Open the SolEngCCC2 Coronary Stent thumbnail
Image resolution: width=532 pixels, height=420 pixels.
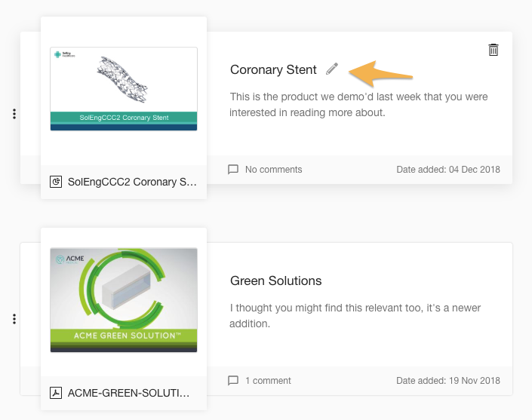[124, 89]
